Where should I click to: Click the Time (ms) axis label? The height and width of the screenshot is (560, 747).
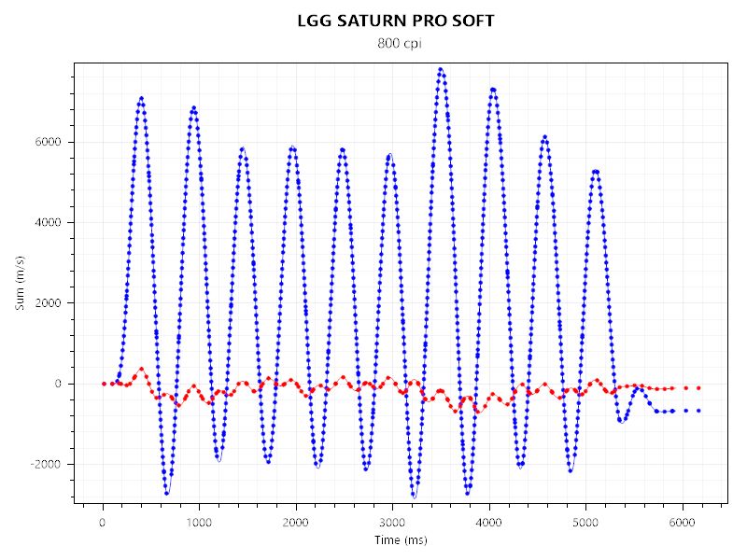coord(401,540)
